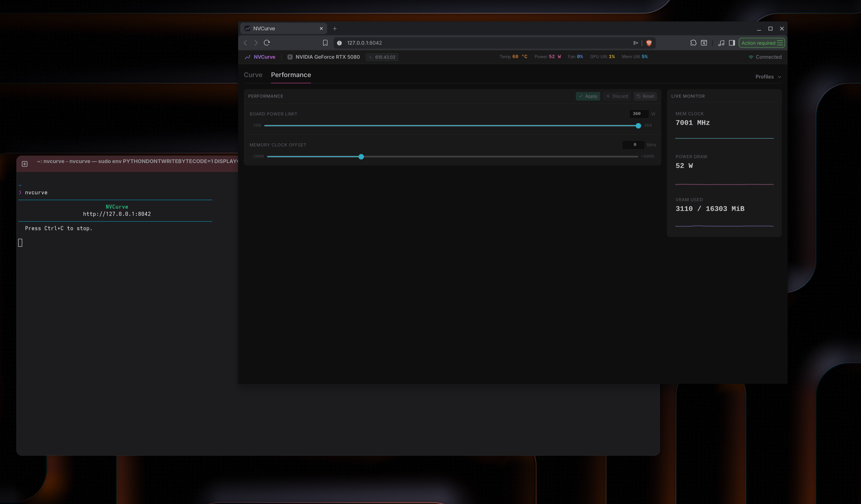Click the NVIDIA GeForce RTX 5080 label
The image size is (861, 504).
click(x=328, y=57)
